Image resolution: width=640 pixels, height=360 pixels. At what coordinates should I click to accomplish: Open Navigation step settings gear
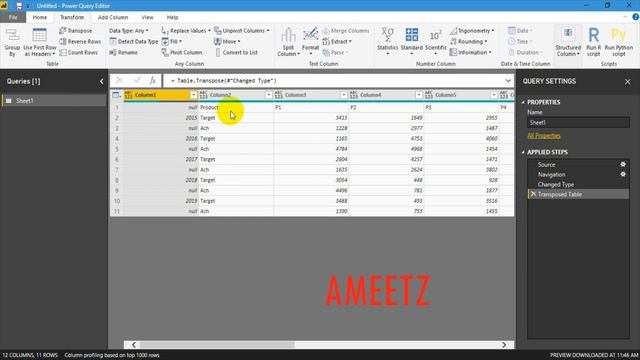[x=623, y=174]
